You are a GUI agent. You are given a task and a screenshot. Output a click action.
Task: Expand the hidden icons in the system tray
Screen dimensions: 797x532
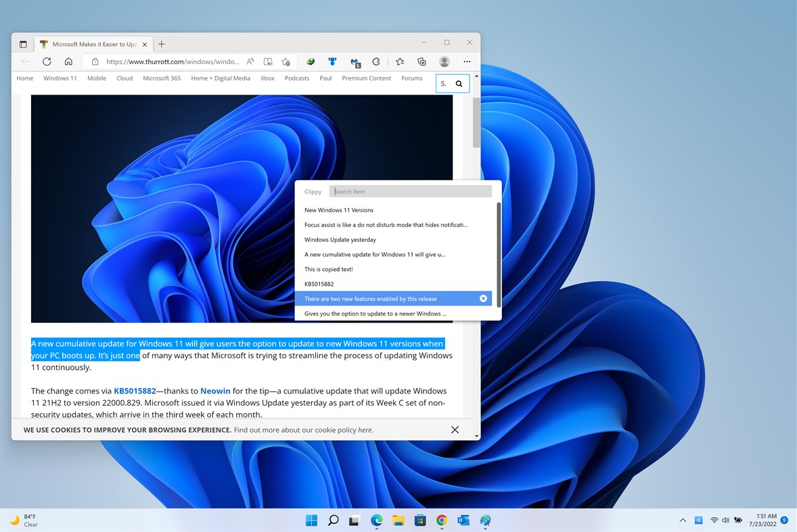pos(683,521)
